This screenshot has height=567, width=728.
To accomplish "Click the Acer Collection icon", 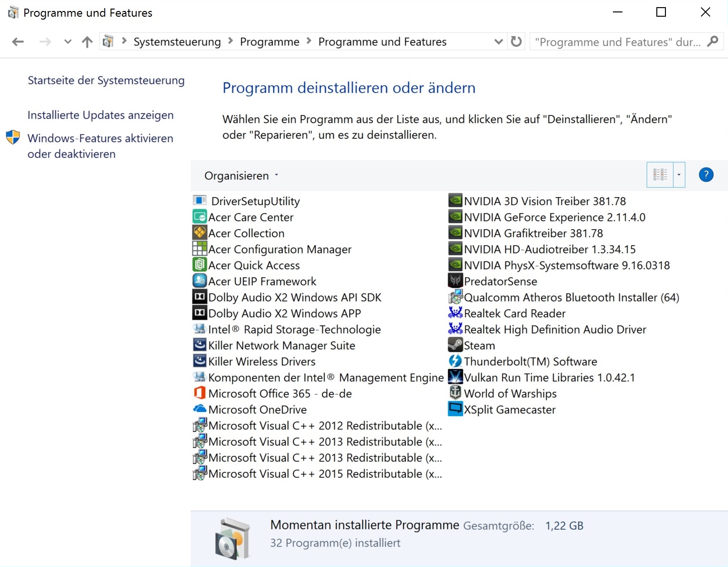I will pyautogui.click(x=200, y=232).
